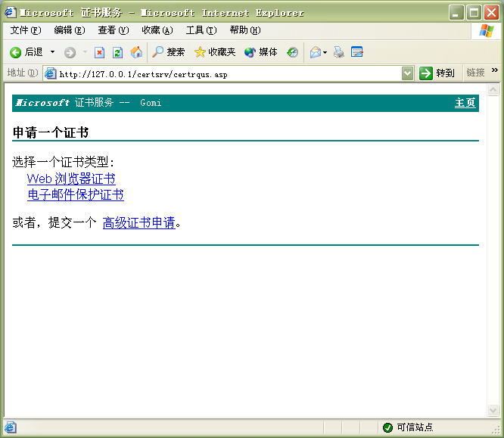Open the address bar dropdown list
The image size is (504, 438).
[x=408, y=73]
